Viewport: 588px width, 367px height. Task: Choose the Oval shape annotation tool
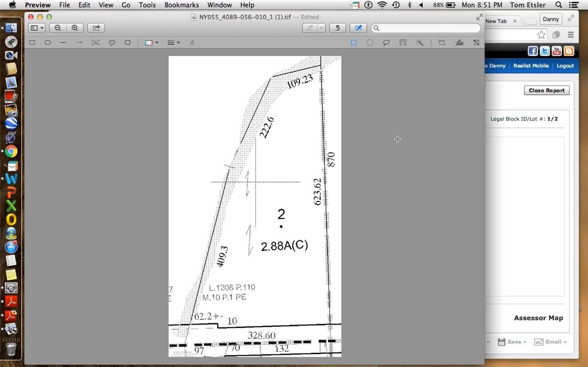point(48,42)
